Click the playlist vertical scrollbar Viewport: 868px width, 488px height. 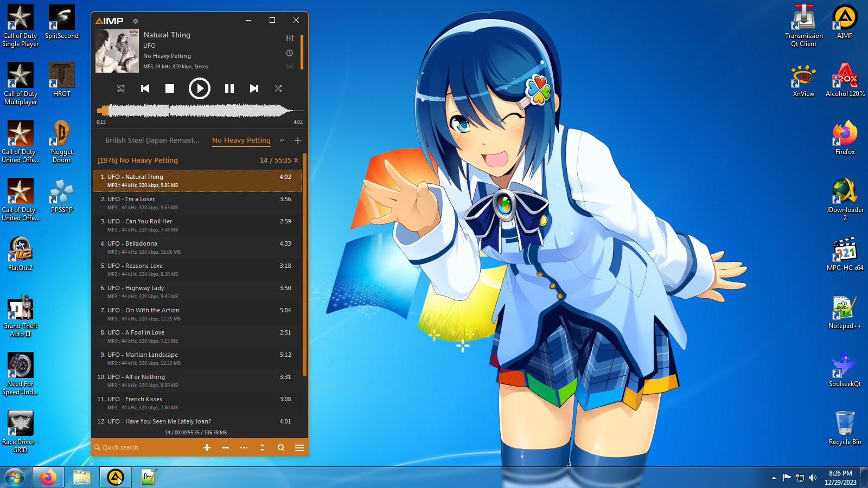(x=304, y=265)
